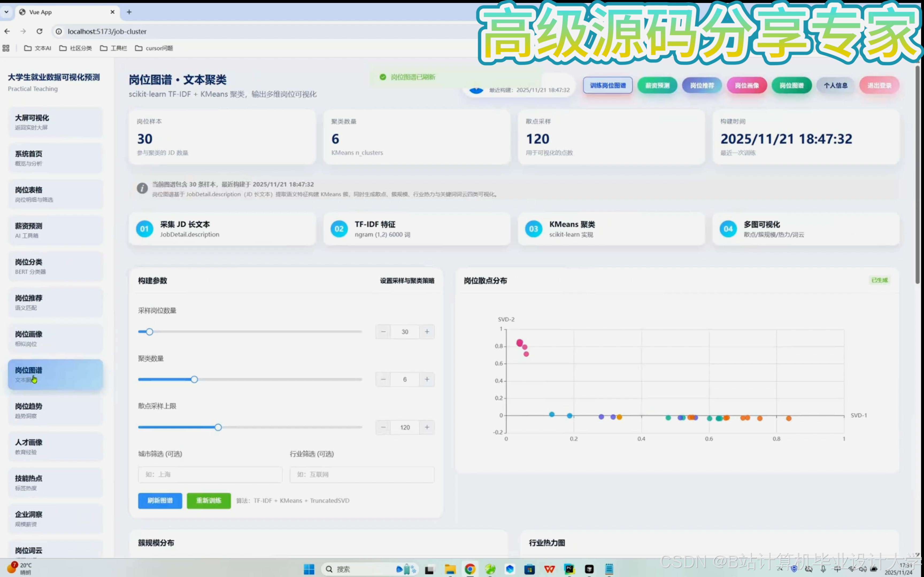Increase 散点采样上限 with plus button
This screenshot has width=924, height=577.
click(427, 427)
